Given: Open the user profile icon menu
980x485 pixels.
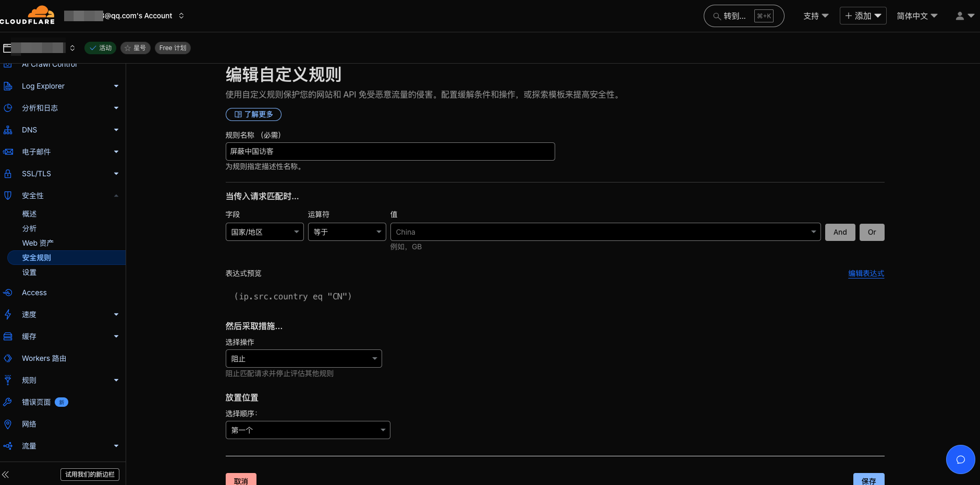Looking at the screenshot, I should click(964, 16).
